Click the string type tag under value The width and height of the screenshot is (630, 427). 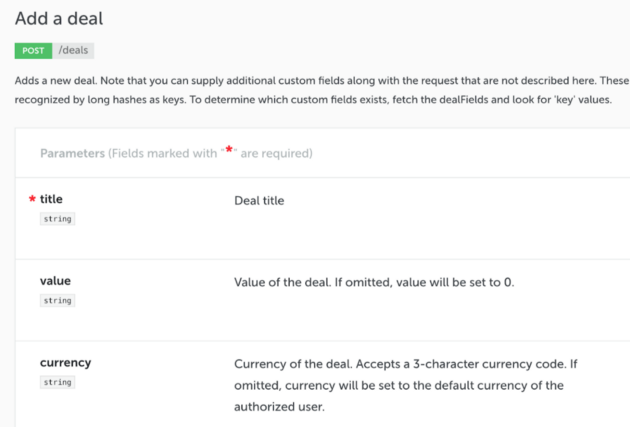coord(57,300)
